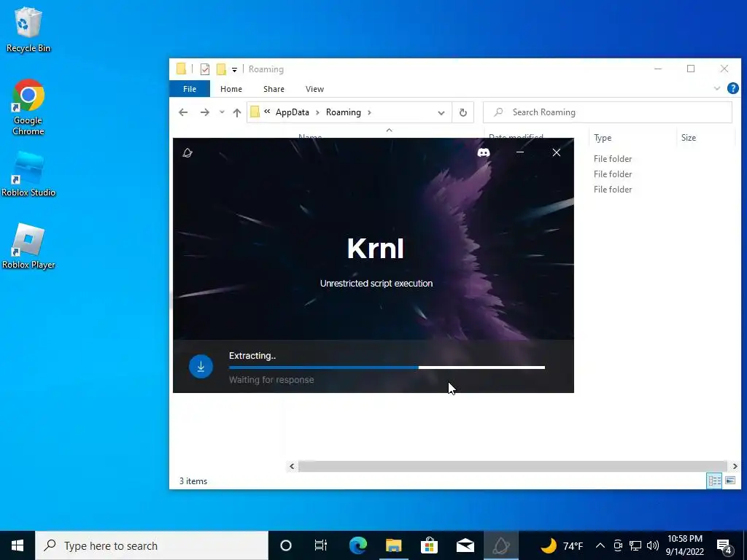Open the notification center with 4 alerts
The height and width of the screenshot is (560, 747).
pyautogui.click(x=724, y=546)
